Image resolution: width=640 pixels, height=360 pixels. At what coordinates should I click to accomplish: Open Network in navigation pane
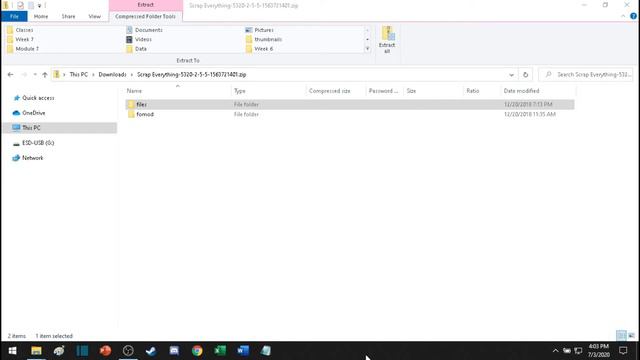pyautogui.click(x=32, y=158)
